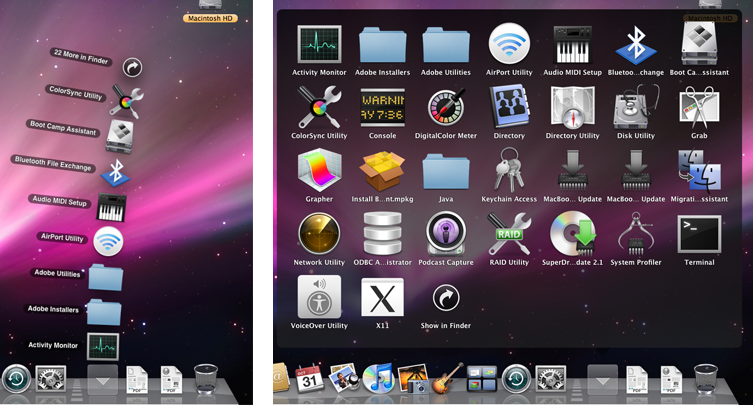
Task: Launch Network Utility radar icon
Action: pos(319,234)
